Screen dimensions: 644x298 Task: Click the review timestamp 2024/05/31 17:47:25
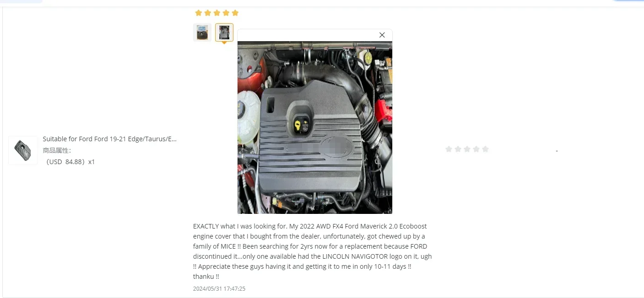219,289
